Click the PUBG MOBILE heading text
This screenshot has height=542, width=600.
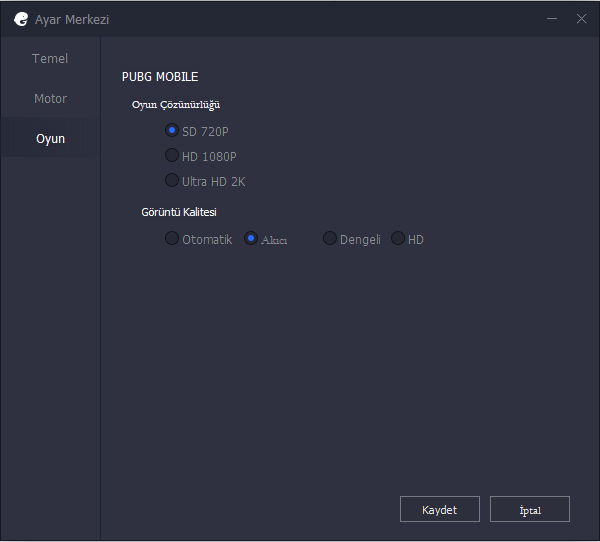[x=160, y=77]
